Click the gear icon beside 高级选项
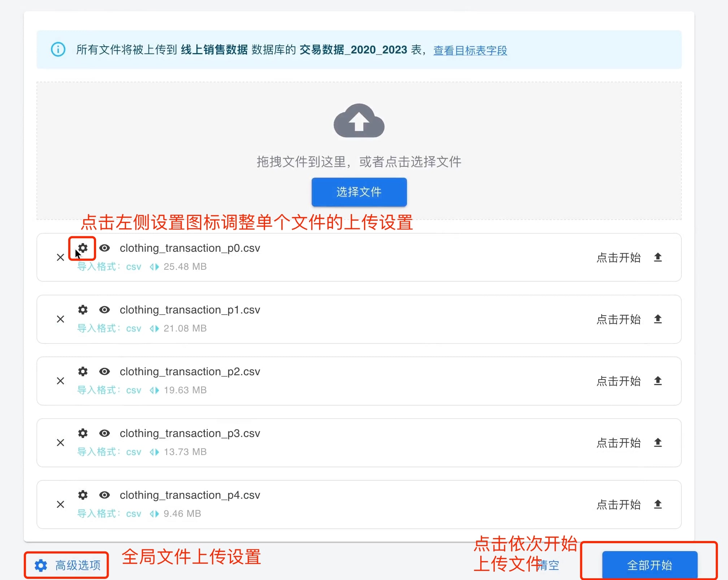The height and width of the screenshot is (580, 728). pyautogui.click(x=41, y=566)
